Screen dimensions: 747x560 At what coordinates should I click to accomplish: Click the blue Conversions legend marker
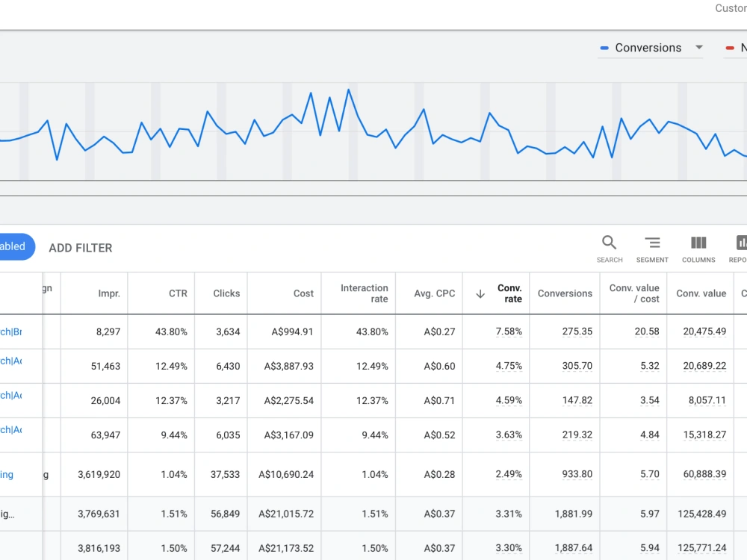[604, 48]
